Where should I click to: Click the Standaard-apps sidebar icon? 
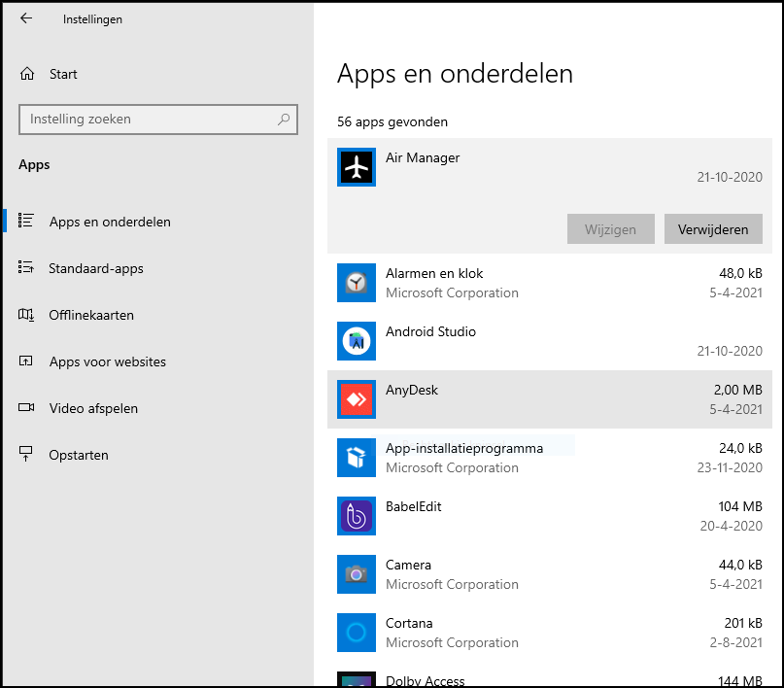point(26,267)
